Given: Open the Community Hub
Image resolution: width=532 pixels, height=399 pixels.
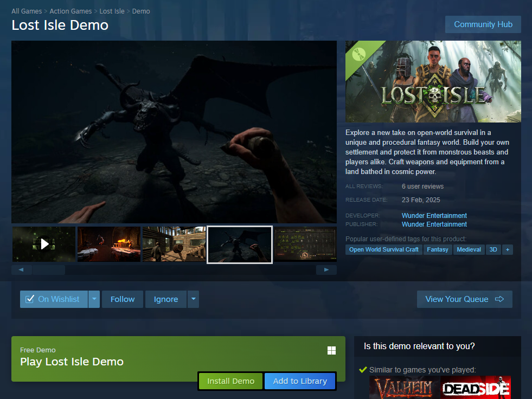Looking at the screenshot, I should (x=483, y=24).
